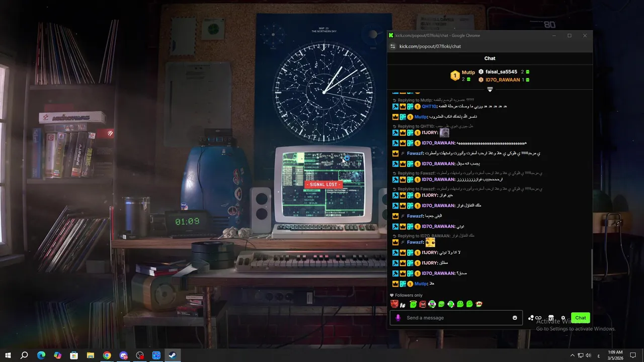Insert the red bearded face emote

coord(394,304)
